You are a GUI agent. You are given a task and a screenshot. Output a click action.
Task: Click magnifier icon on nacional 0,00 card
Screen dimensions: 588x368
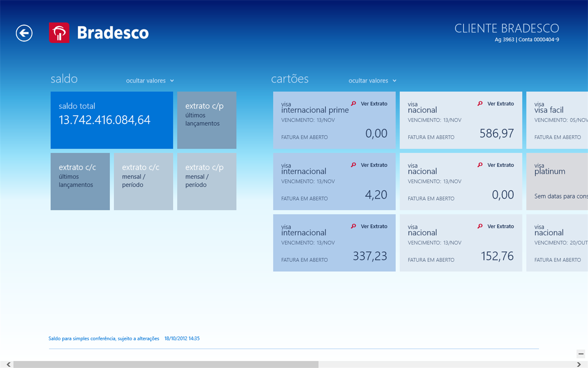click(x=480, y=165)
